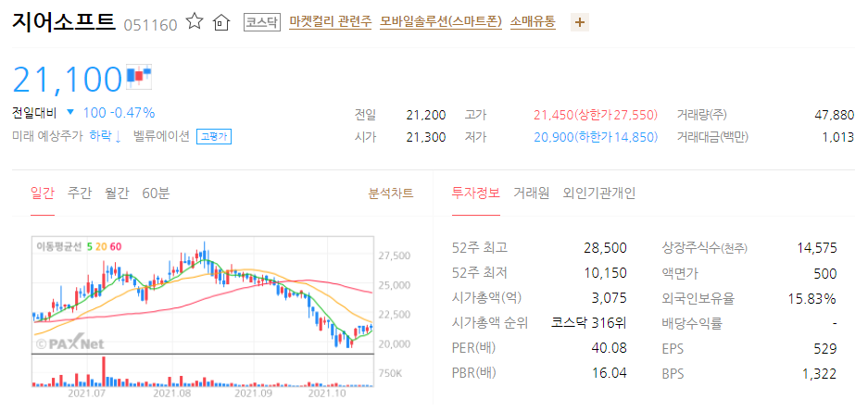Add 지어소프트 to favorites with star icon
The image size is (868, 412).
click(195, 22)
